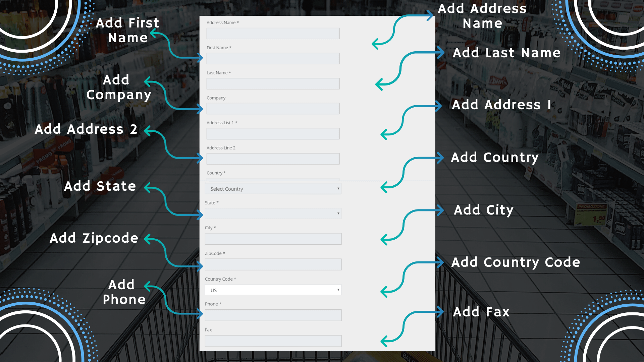
Task: Click the 'Fax' field label
Action: coord(208,330)
